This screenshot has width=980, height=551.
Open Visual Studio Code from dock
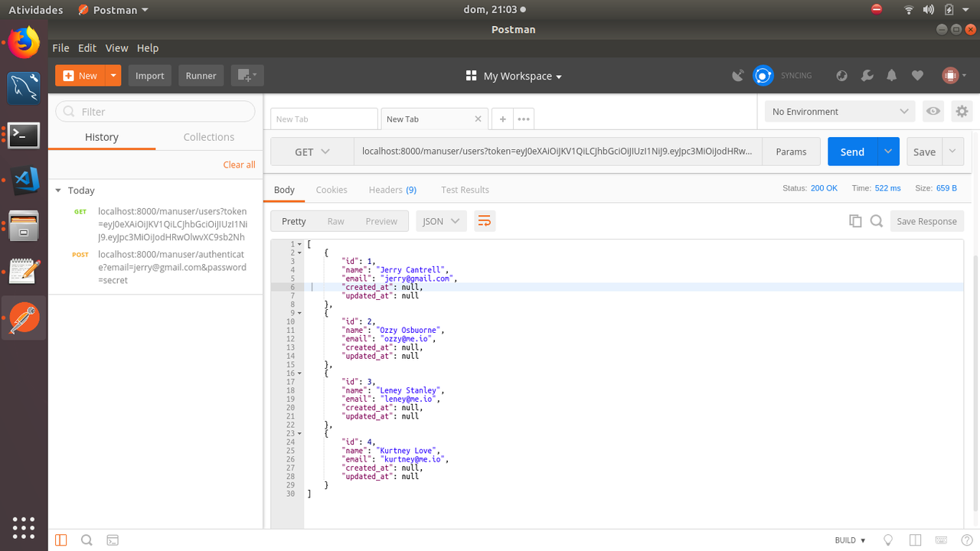(x=24, y=181)
